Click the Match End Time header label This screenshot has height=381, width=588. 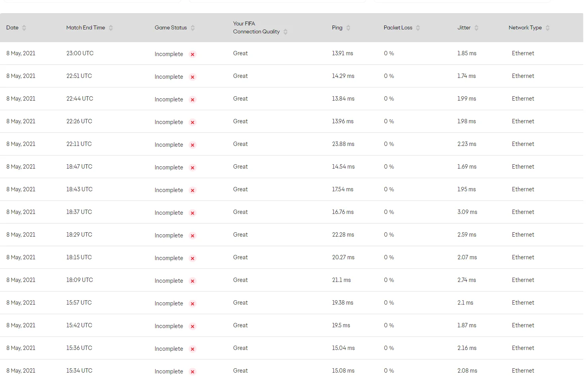[86, 28]
